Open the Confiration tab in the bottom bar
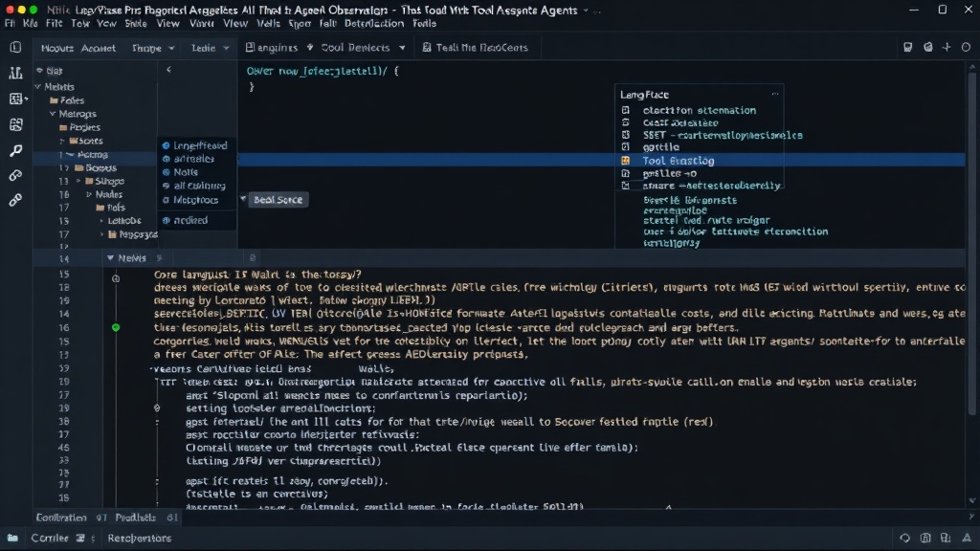This screenshot has height=551, width=980. [x=61, y=518]
